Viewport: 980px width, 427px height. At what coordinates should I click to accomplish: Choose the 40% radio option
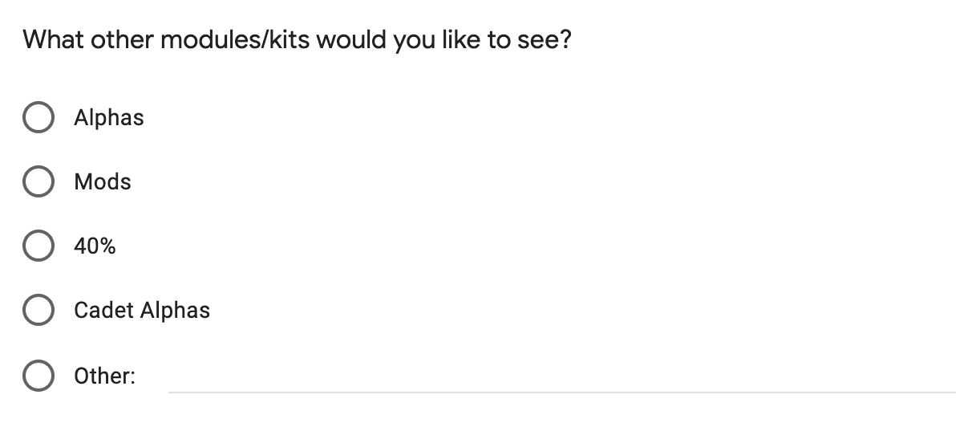(38, 246)
